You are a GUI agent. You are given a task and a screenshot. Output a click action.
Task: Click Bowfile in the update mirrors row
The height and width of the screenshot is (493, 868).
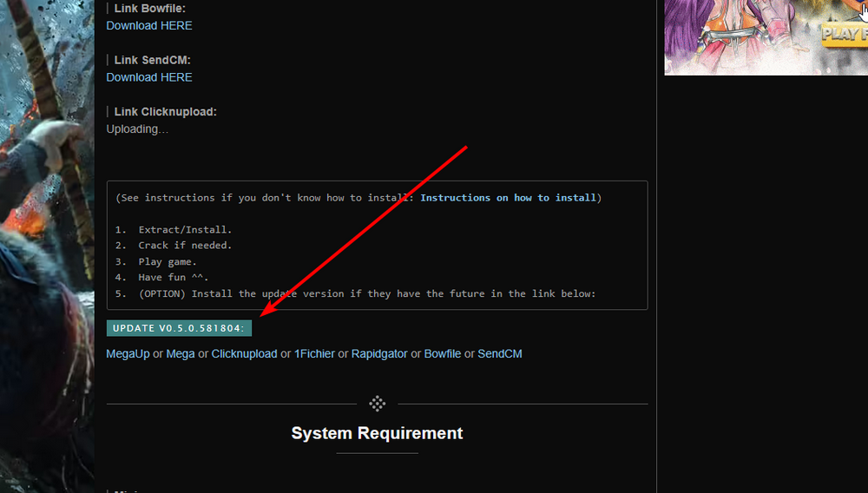coord(443,354)
